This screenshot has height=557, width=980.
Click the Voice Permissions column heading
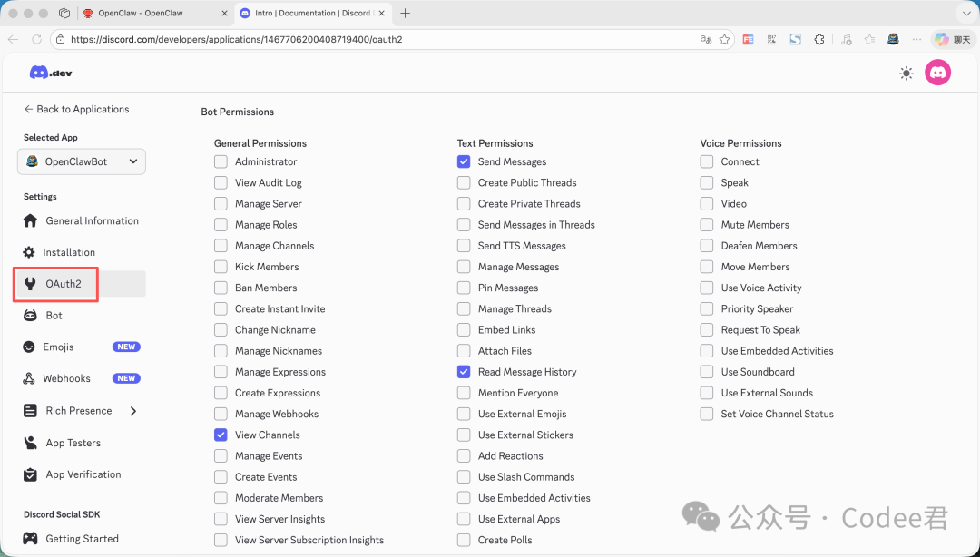[740, 143]
